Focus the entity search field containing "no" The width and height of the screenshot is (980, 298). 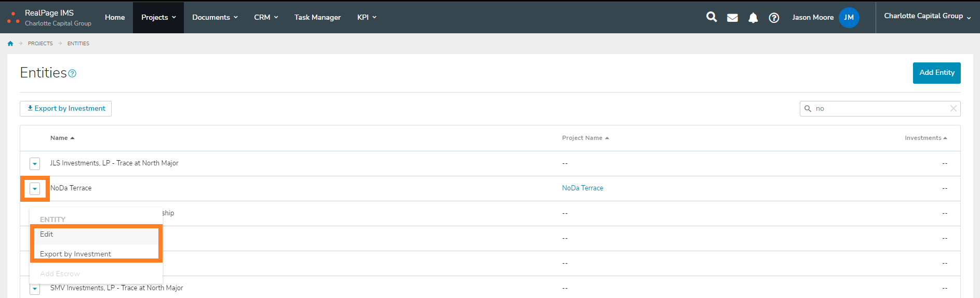coord(880,109)
